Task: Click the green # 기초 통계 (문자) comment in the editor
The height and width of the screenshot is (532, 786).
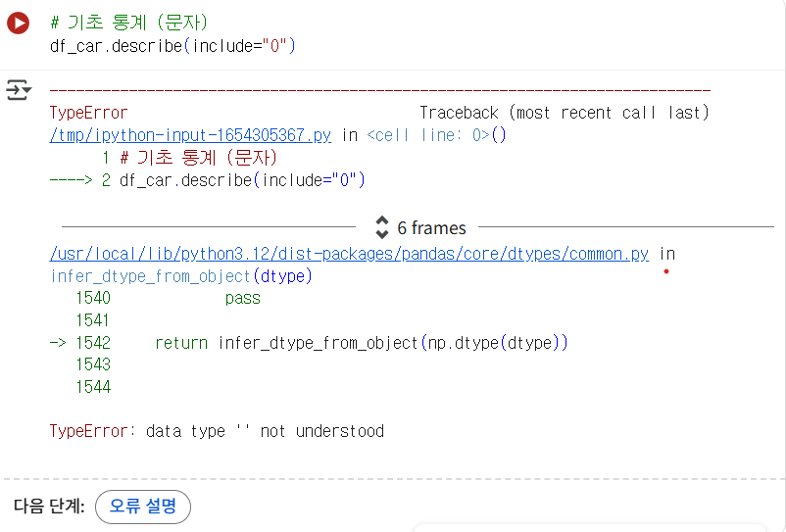Action: pyautogui.click(x=128, y=23)
